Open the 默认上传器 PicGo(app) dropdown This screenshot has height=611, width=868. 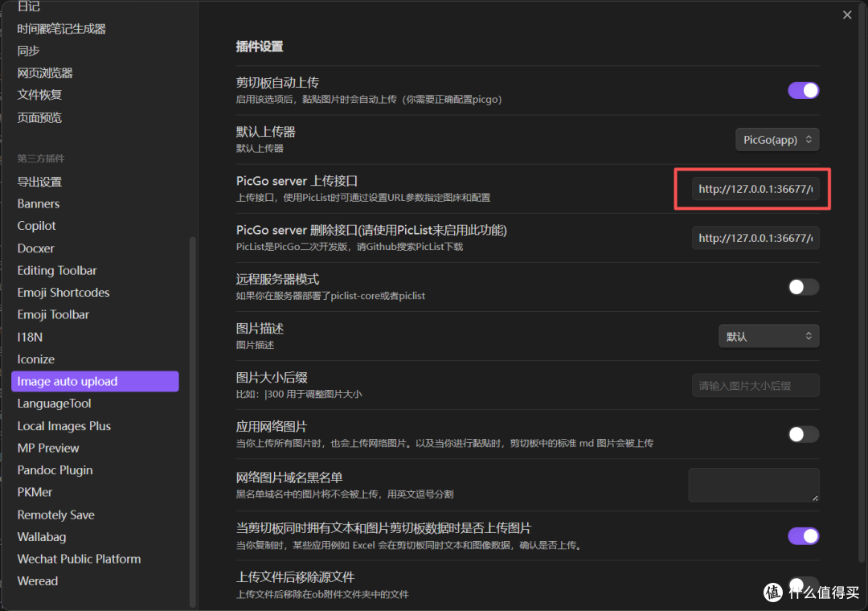777,140
